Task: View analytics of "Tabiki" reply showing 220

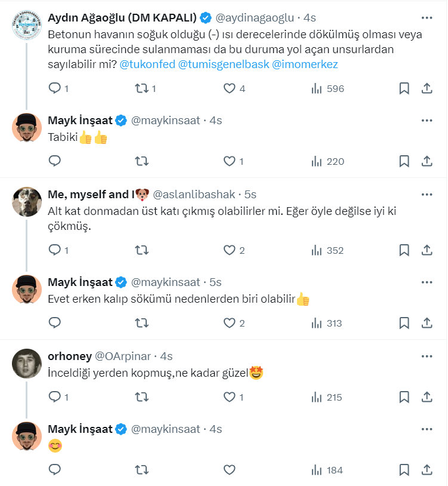Action: coord(327,161)
